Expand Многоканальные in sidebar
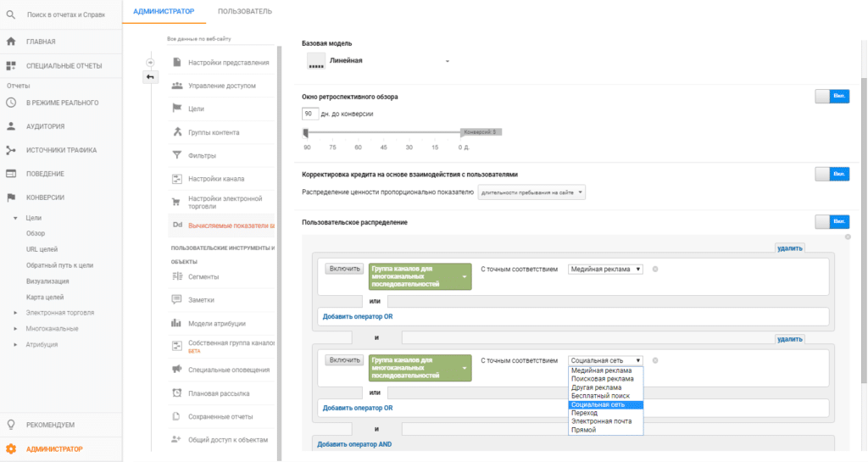The height and width of the screenshot is (462, 868). (x=15, y=329)
